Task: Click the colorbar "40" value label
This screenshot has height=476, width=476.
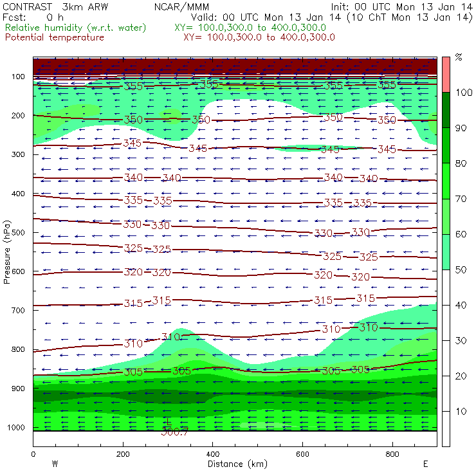Action: pos(461,305)
